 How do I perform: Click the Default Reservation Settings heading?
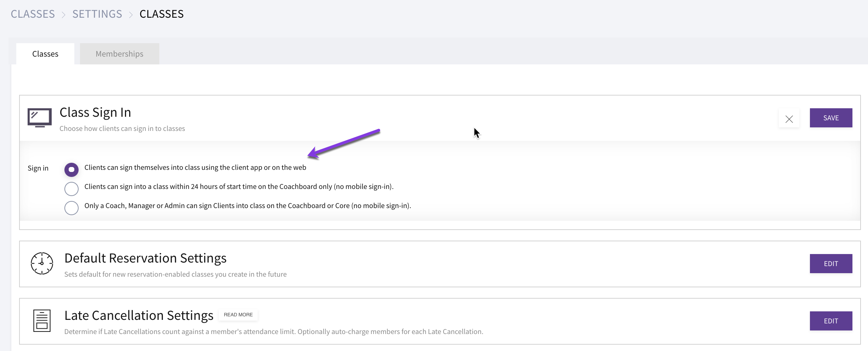145,258
